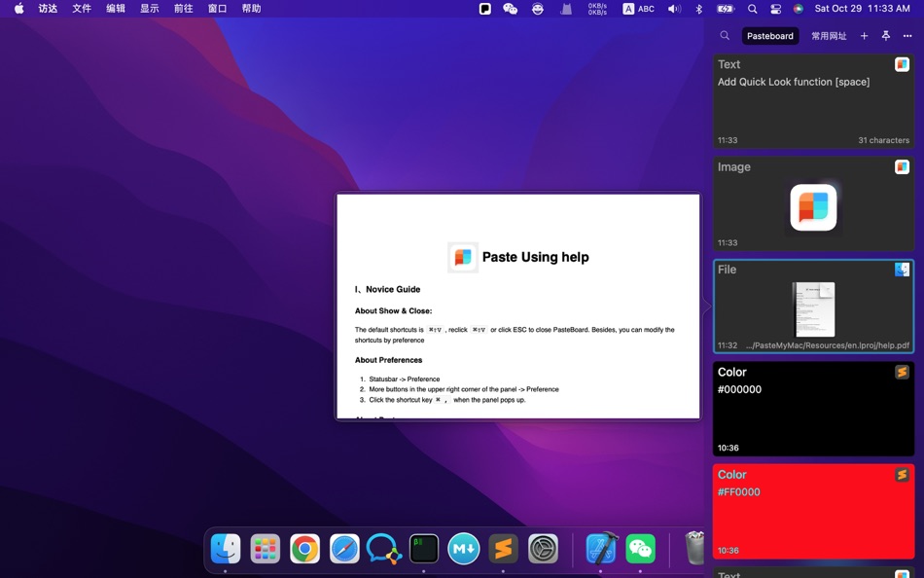This screenshot has width=924, height=578.
Task: Open Xcode from the Dock
Action: (602, 547)
